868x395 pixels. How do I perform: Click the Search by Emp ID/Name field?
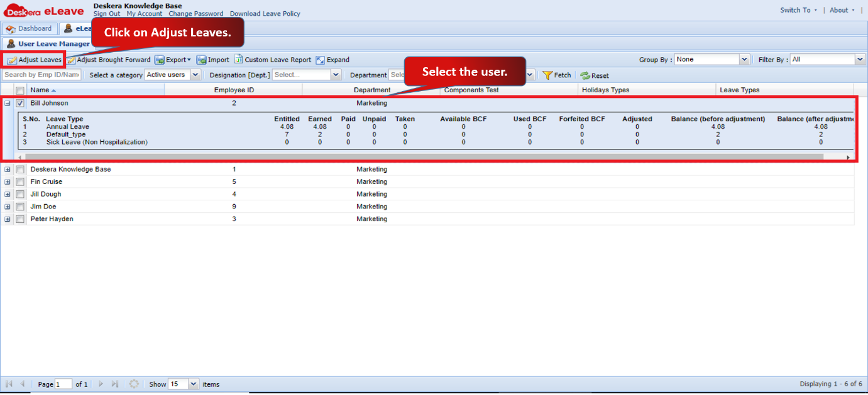click(41, 75)
